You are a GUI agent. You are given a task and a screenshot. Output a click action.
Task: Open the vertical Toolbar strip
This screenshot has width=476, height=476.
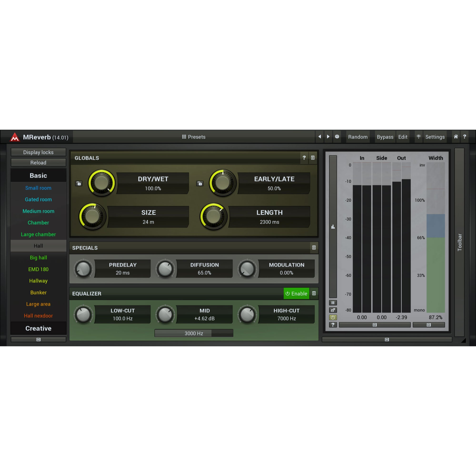tap(460, 242)
